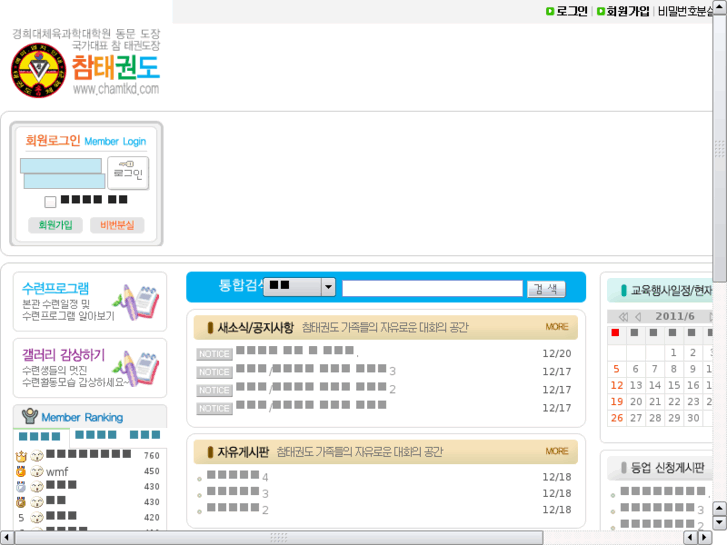Select calendar date 19

click(x=617, y=401)
